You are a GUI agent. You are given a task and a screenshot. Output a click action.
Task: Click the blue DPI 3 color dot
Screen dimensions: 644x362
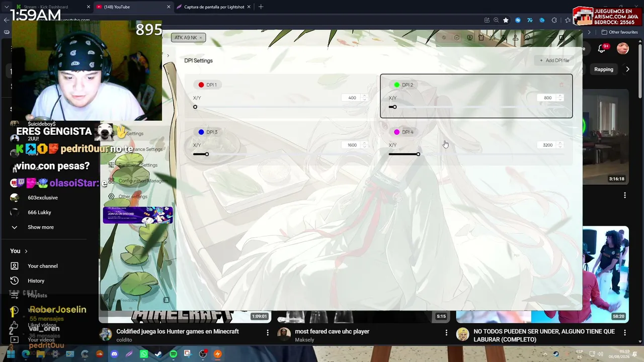pos(201,132)
